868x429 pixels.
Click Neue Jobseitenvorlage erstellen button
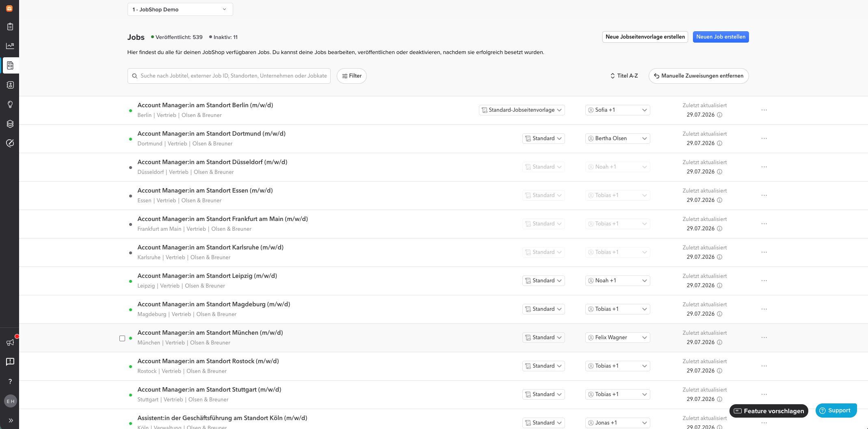pos(645,37)
